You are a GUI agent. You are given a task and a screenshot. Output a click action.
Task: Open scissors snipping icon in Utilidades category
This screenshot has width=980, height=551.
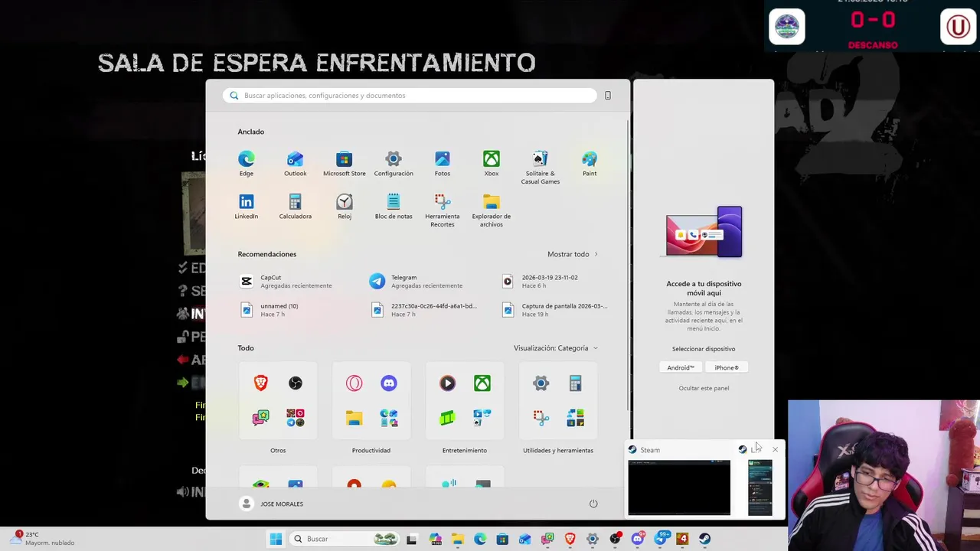(x=541, y=418)
